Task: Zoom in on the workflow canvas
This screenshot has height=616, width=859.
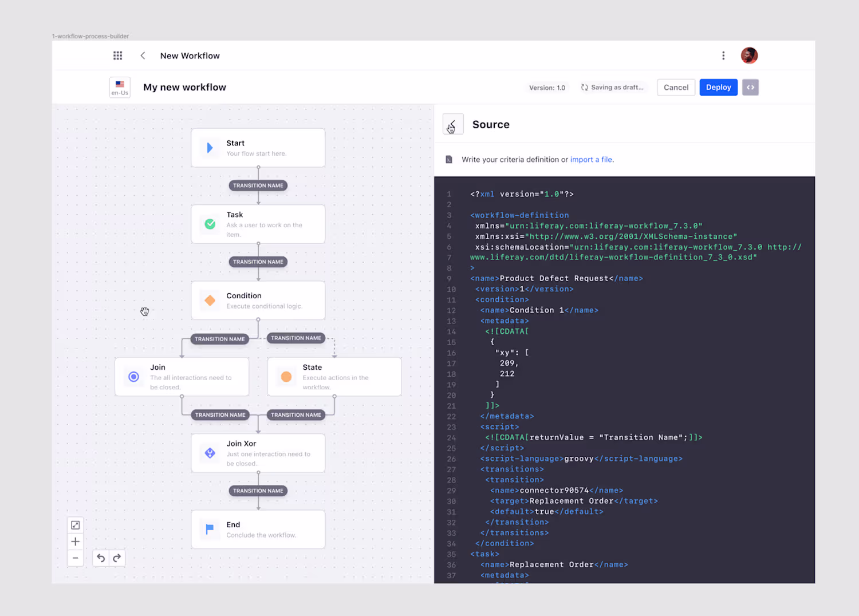Action: 75,542
